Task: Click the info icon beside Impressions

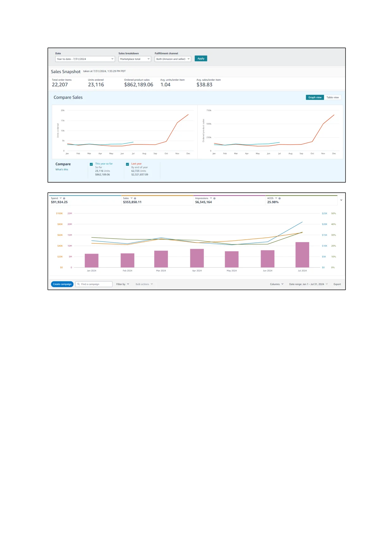Action: pyautogui.click(x=214, y=198)
